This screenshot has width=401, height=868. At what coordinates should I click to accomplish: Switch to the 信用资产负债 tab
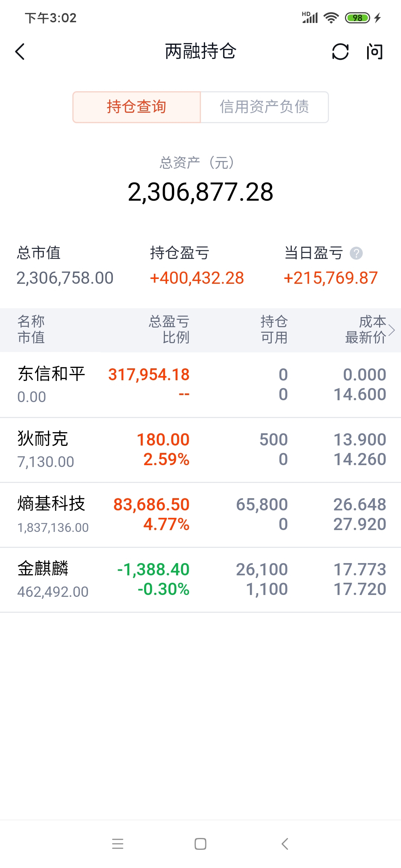264,107
